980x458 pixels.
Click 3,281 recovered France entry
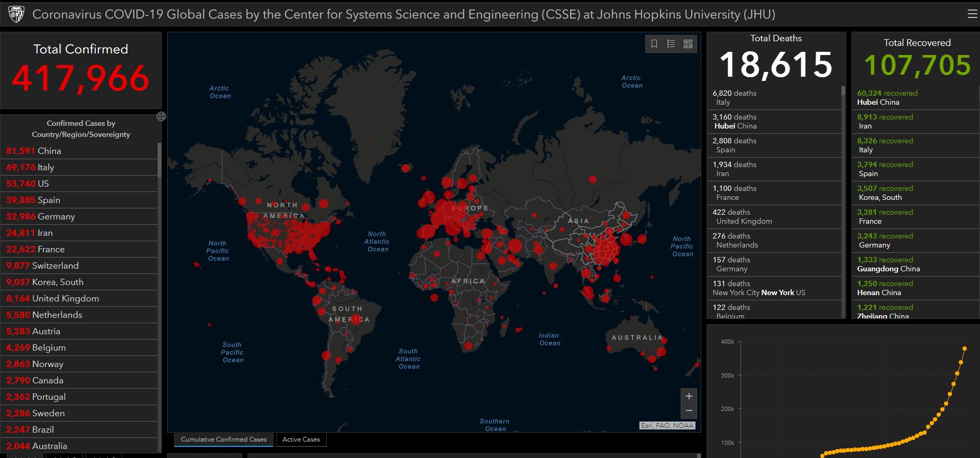click(915, 217)
